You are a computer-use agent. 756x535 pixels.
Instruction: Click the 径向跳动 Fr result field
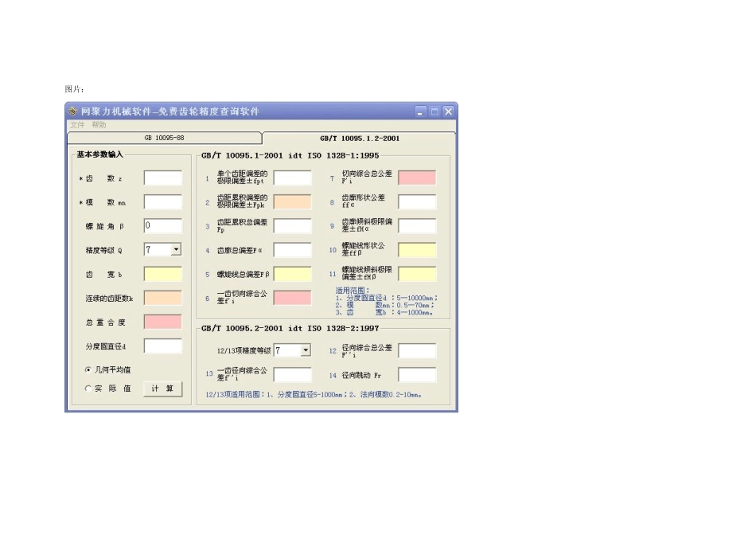[x=417, y=375]
